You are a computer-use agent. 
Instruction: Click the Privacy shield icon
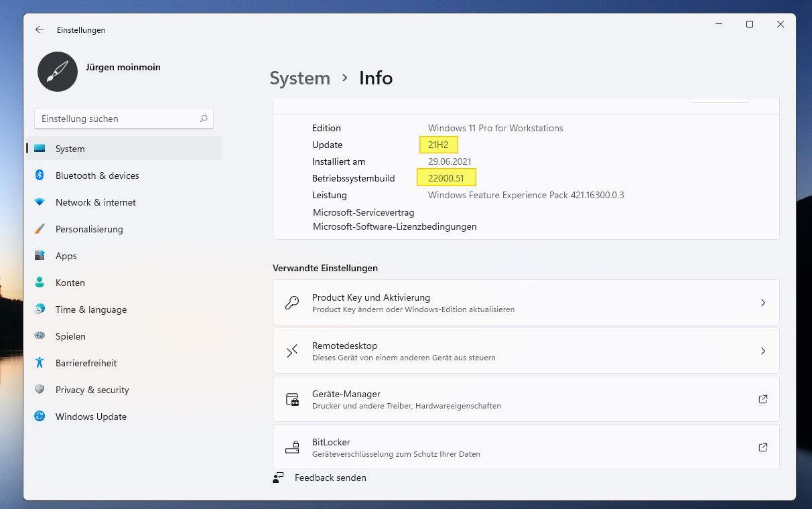tap(40, 390)
